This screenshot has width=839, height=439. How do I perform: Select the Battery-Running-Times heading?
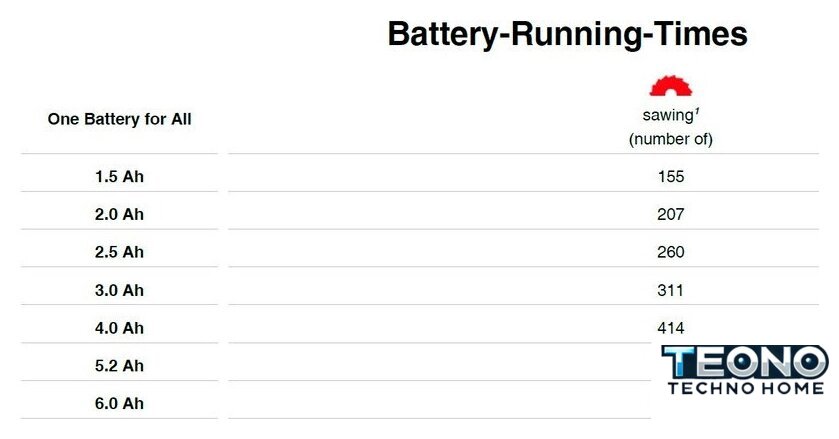[x=567, y=33]
